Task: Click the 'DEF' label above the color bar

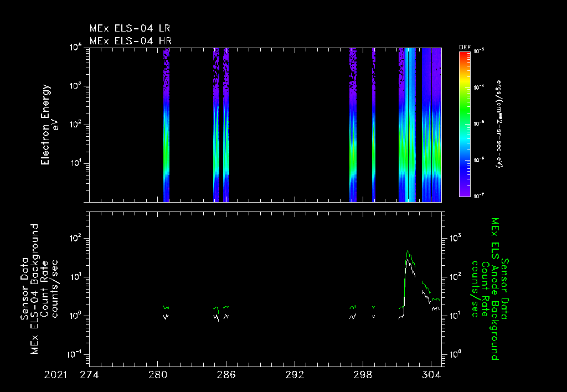Action: coord(465,48)
